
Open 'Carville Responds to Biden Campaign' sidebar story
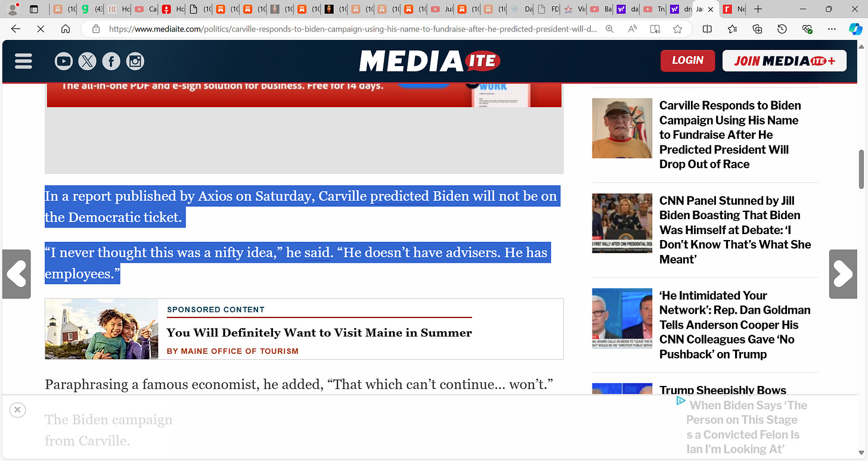coord(730,135)
